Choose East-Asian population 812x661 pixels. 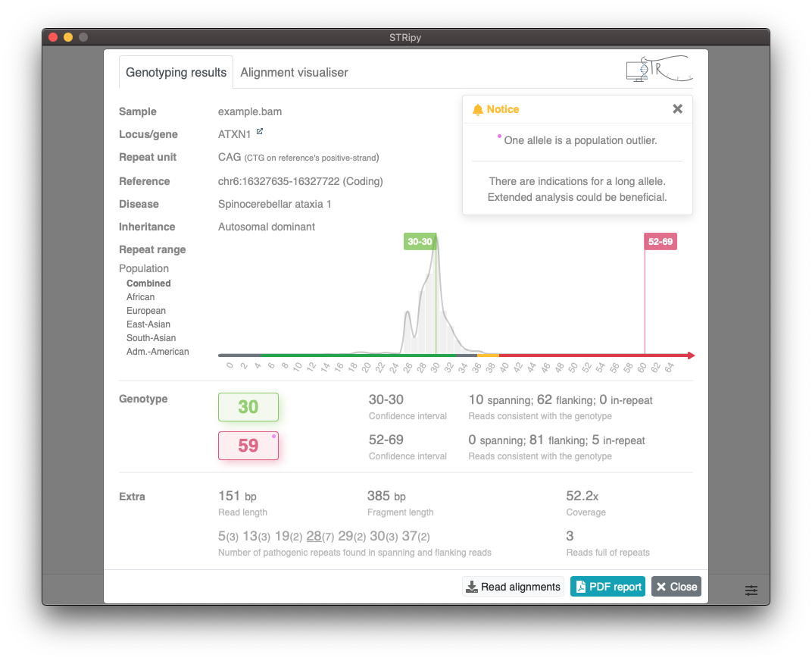click(x=148, y=324)
